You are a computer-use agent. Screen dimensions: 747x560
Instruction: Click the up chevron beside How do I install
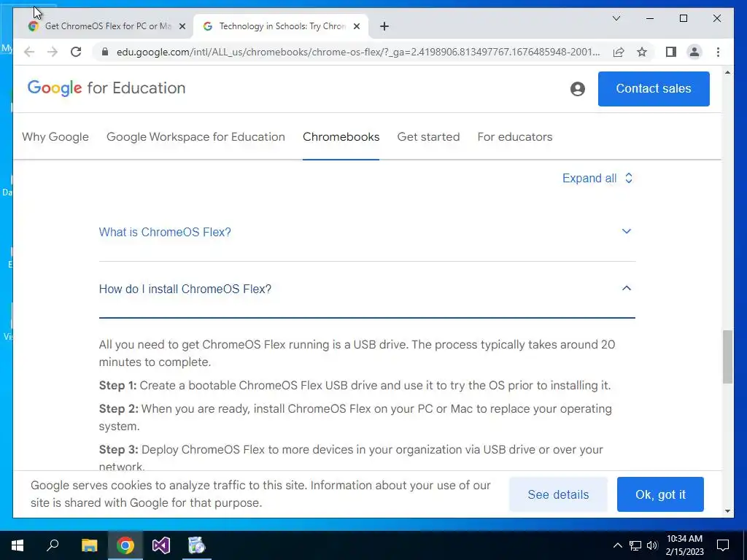[x=627, y=288]
